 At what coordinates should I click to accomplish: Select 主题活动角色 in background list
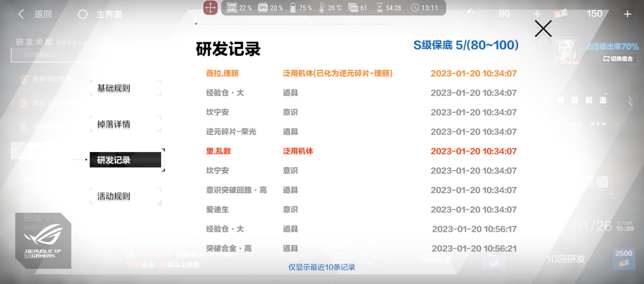pyautogui.click(x=46, y=79)
